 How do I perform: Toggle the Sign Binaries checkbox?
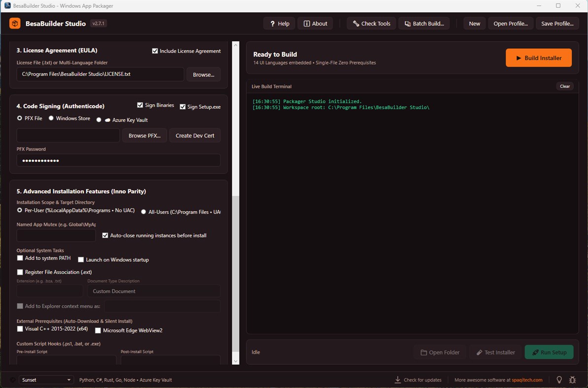click(140, 105)
